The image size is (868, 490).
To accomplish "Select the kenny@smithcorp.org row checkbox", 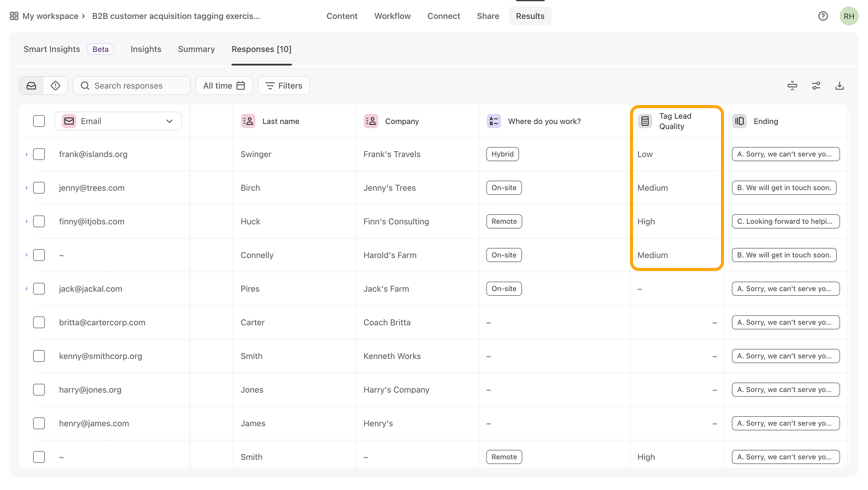I will tap(39, 356).
